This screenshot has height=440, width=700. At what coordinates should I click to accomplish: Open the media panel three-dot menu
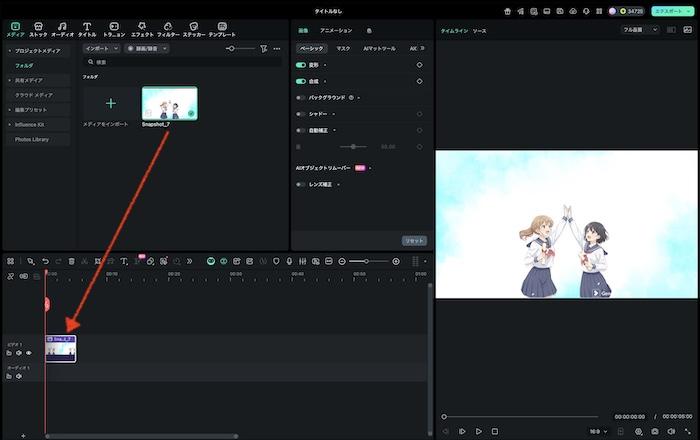(277, 48)
